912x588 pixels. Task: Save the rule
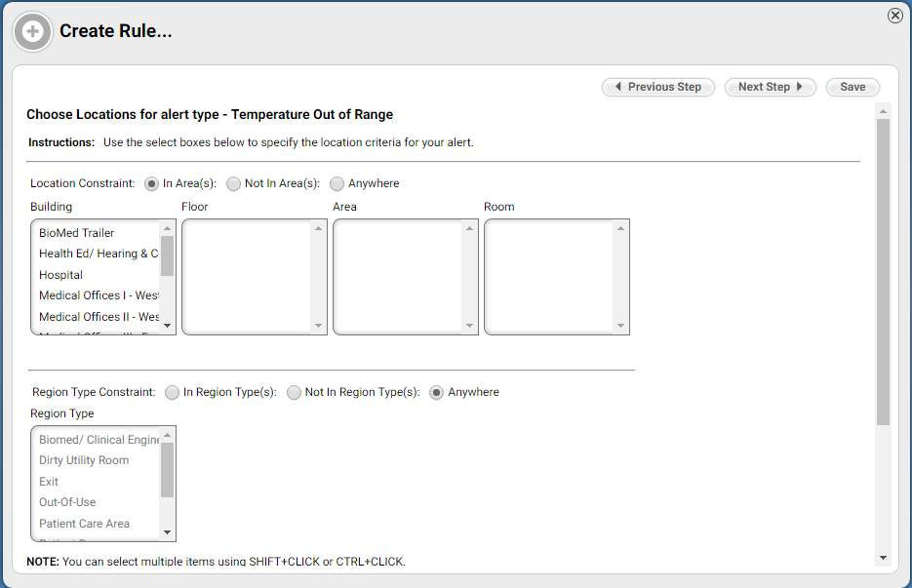coord(853,87)
